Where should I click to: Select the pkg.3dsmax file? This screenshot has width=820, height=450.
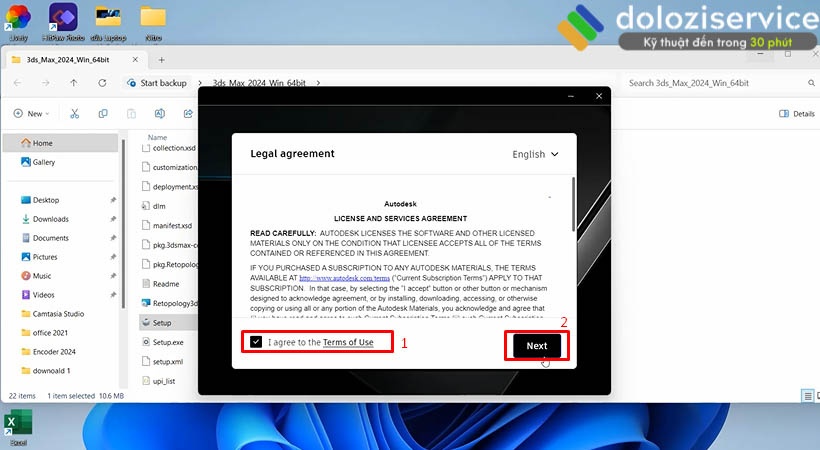pos(169,245)
